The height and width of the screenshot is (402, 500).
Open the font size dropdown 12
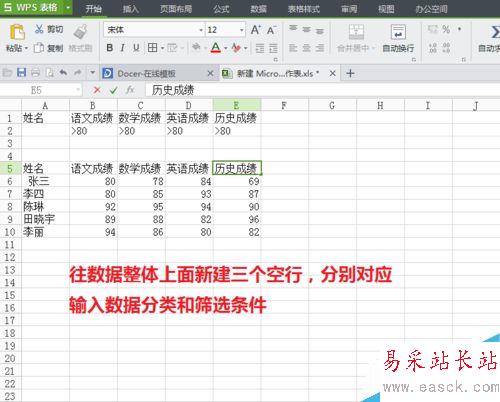[x=242, y=30]
